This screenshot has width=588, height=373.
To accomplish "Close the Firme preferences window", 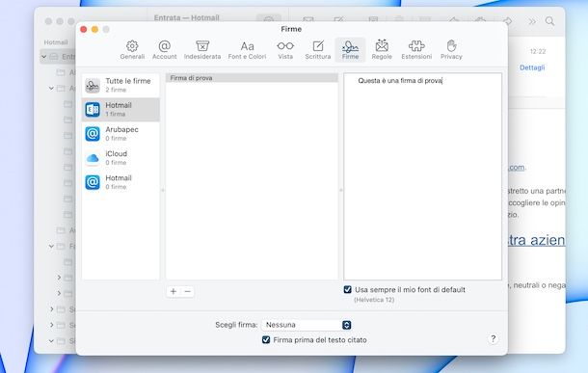I will pos(84,29).
